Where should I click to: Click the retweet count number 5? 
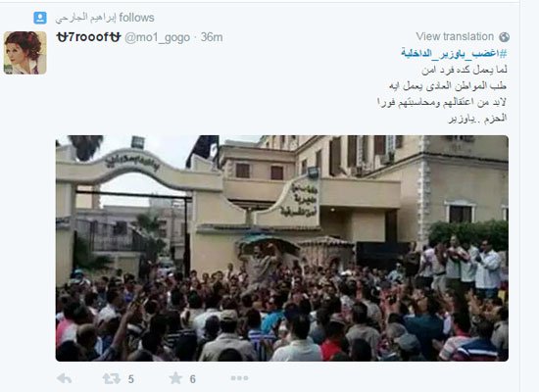coord(131,379)
